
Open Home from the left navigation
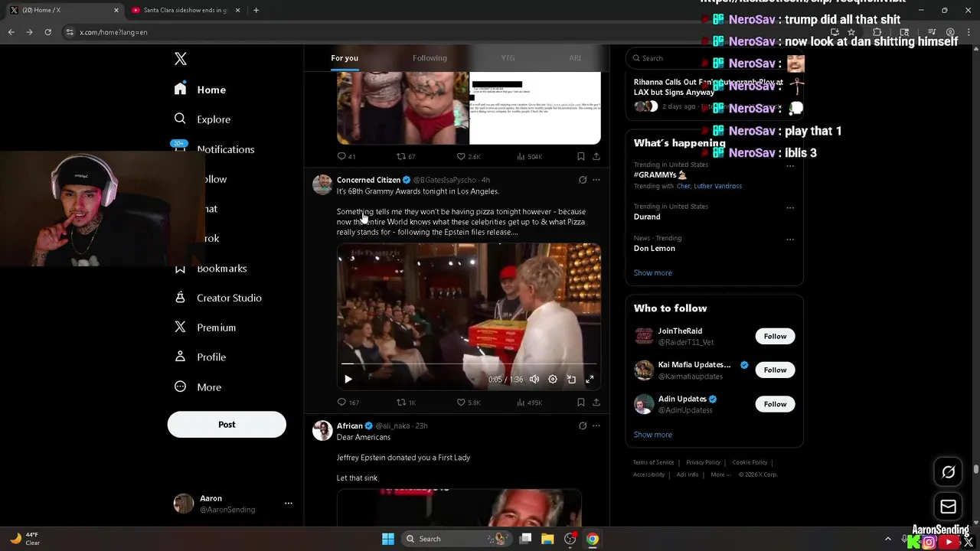tap(200, 90)
